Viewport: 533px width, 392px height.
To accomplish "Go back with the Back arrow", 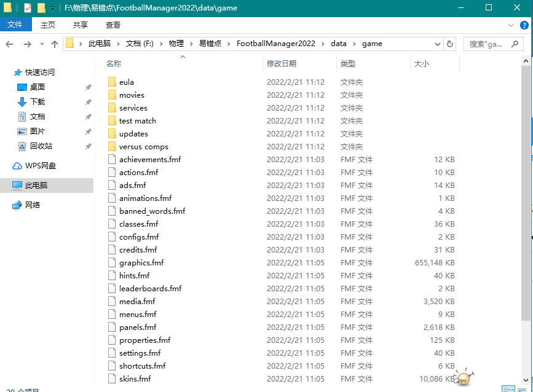I will (9, 44).
